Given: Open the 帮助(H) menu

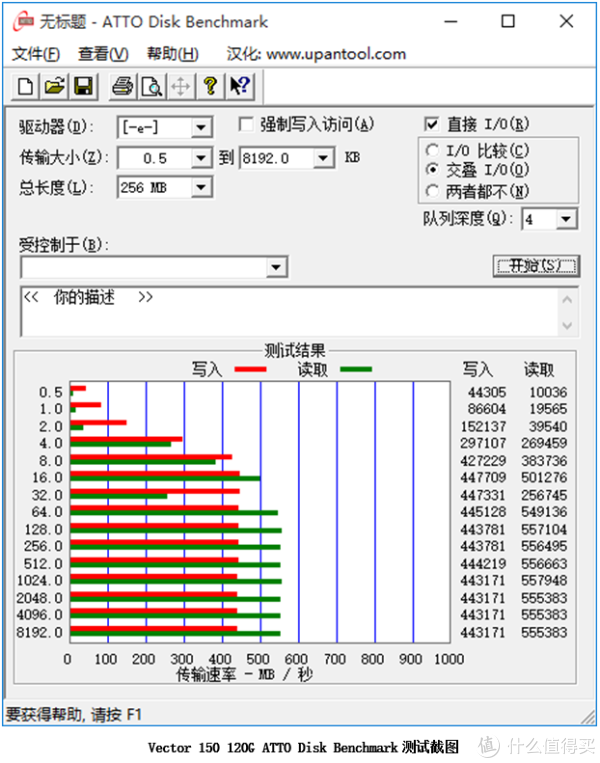Looking at the screenshot, I should 173,54.
